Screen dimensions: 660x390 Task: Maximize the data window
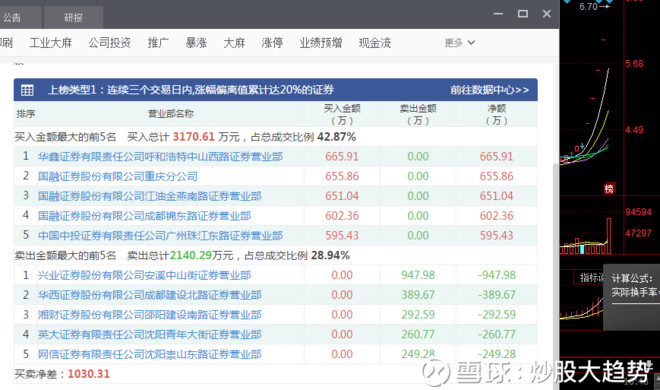(523, 14)
